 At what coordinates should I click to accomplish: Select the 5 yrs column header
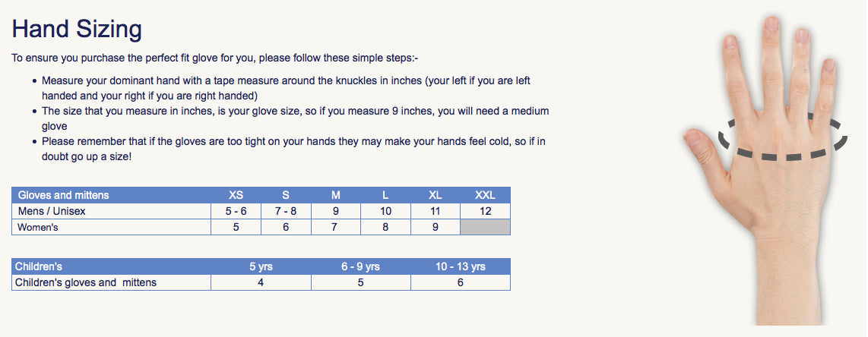(261, 266)
